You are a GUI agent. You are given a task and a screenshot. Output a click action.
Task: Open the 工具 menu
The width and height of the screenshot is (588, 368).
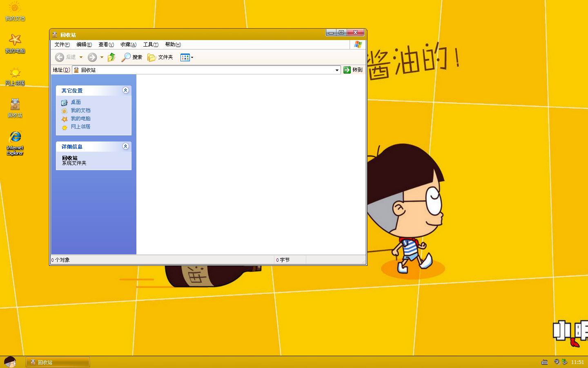[x=151, y=45]
